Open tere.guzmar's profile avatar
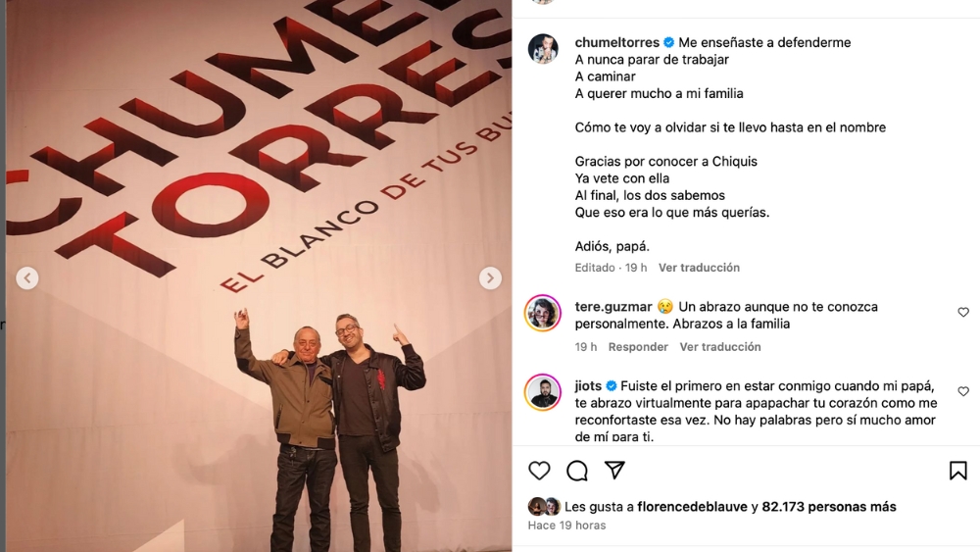 pyautogui.click(x=543, y=313)
